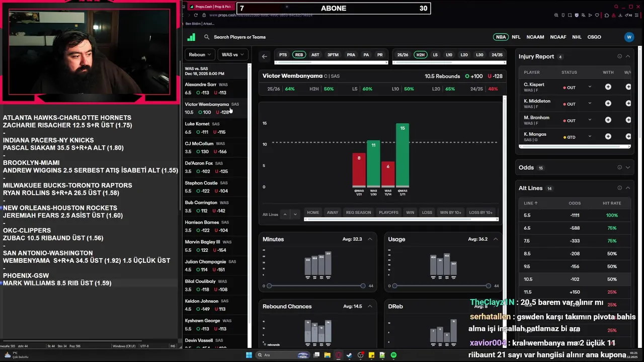Open Sticky Notes from the taskbar
The width and height of the screenshot is (644, 362).
coord(371,355)
